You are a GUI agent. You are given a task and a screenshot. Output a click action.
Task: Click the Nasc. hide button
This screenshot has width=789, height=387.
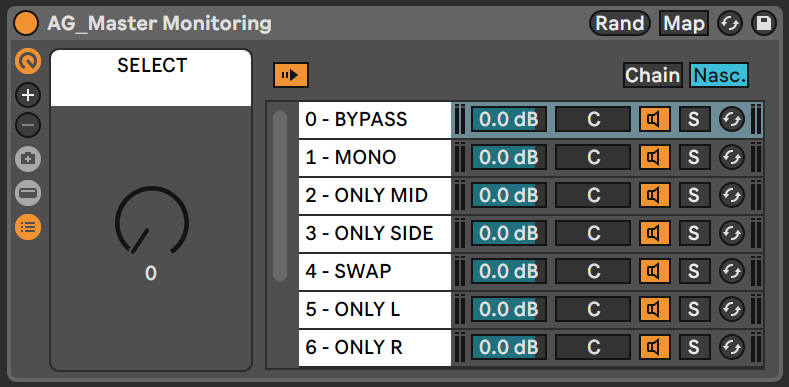719,75
